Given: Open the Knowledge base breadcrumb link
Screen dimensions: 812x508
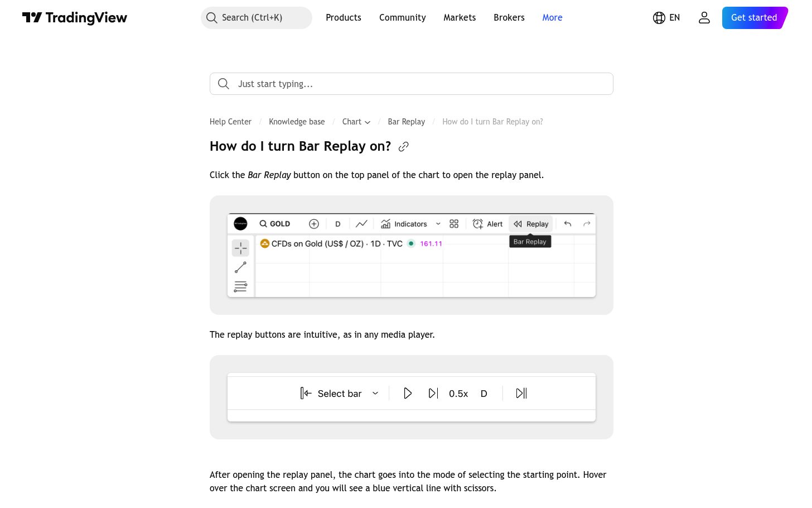Looking at the screenshot, I should (x=297, y=122).
